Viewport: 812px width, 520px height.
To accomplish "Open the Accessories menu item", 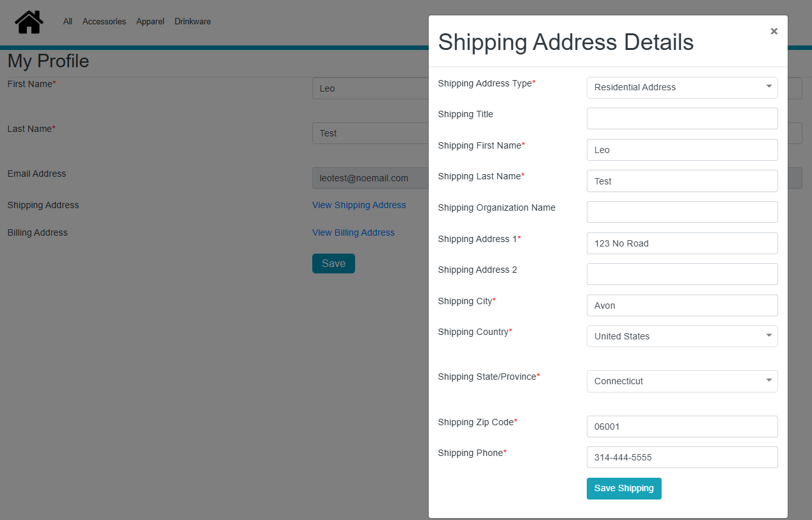I will [x=104, y=22].
